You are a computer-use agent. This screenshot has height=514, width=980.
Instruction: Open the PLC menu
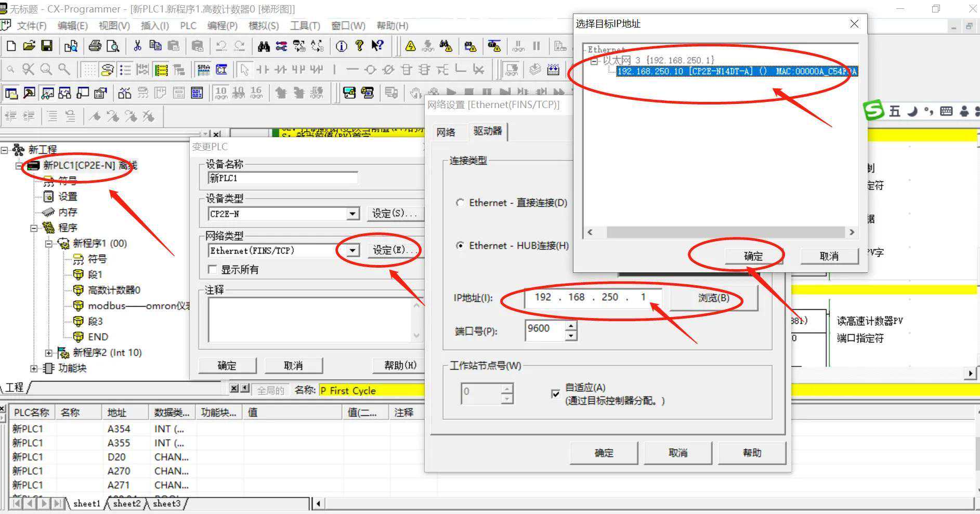point(188,25)
